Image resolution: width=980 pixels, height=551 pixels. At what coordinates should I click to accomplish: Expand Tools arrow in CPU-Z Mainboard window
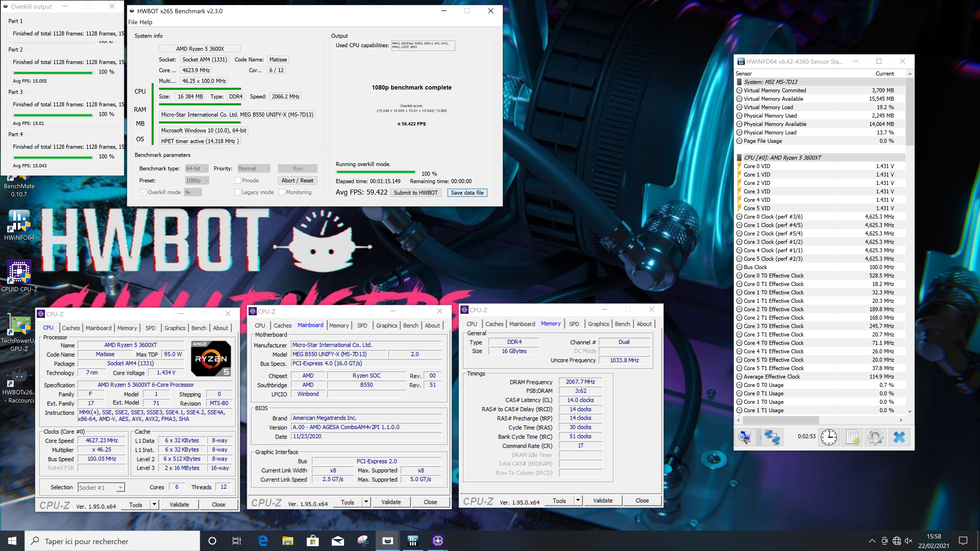[x=366, y=502]
